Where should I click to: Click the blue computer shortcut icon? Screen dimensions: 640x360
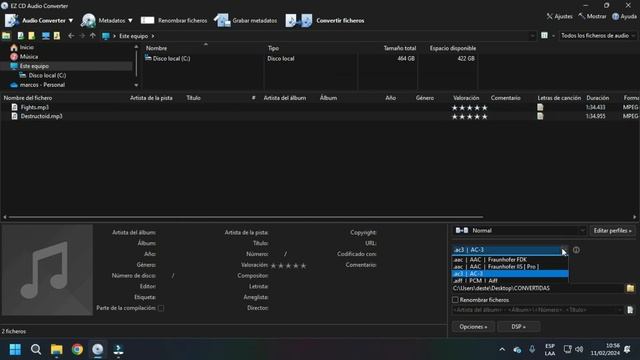46,36
